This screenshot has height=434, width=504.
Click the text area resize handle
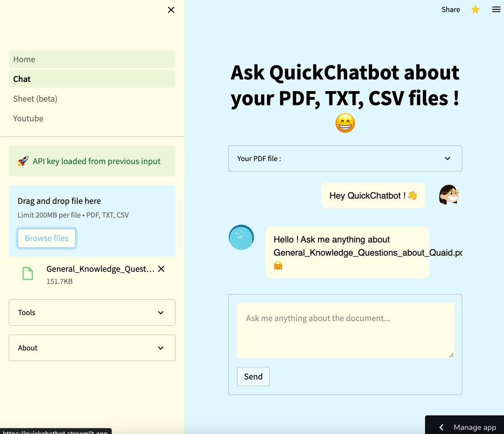pos(451,355)
